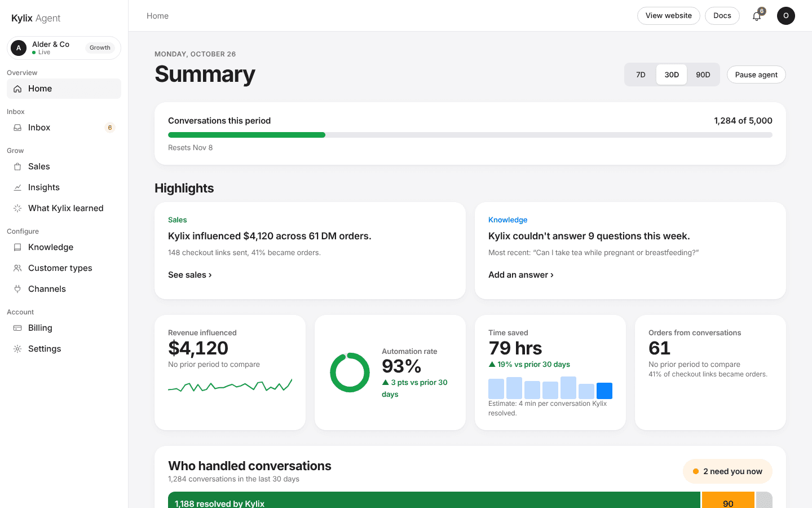812x508 pixels.
Task: Click the "1,284 of 5,000" usage count
Action: 743,121
